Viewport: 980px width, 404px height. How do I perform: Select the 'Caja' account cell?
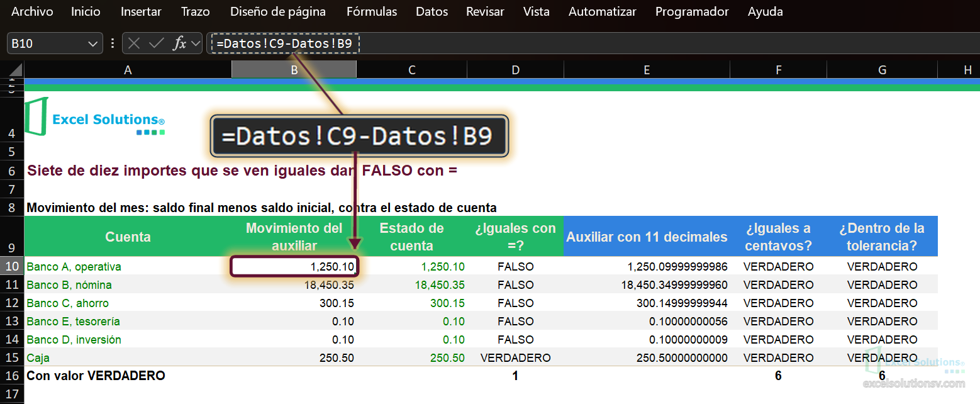[x=128, y=357]
